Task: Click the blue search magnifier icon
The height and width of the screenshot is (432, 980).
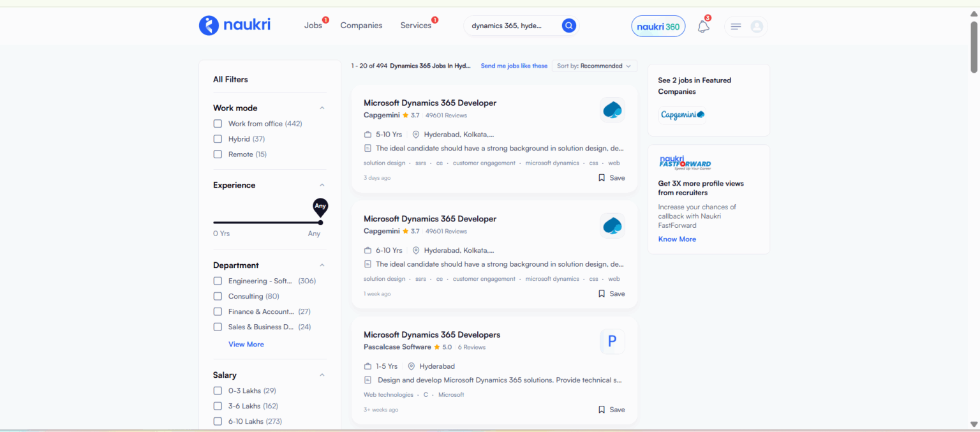Action: [568, 26]
